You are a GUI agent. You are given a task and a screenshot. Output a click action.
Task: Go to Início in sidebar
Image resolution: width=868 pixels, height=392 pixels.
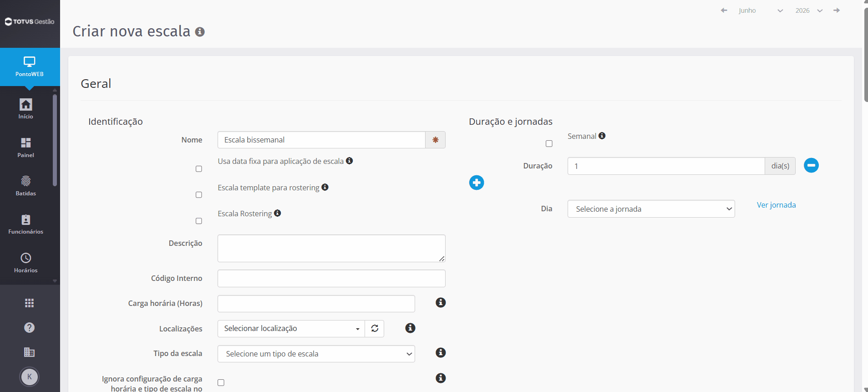pos(26,109)
